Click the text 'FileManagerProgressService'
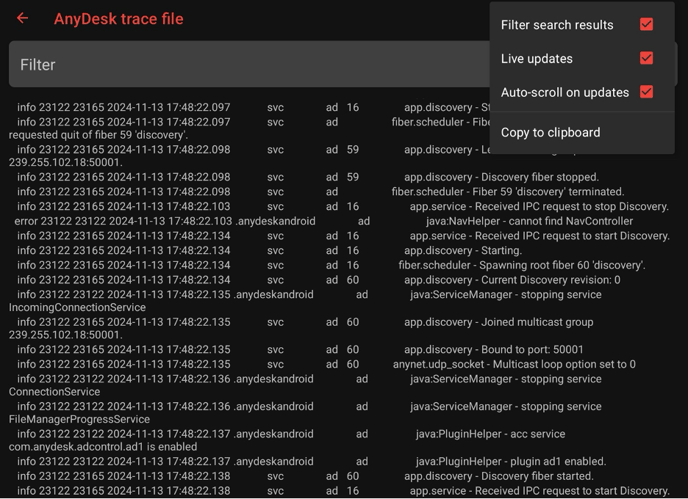The width and height of the screenshot is (688, 499). coord(79,420)
